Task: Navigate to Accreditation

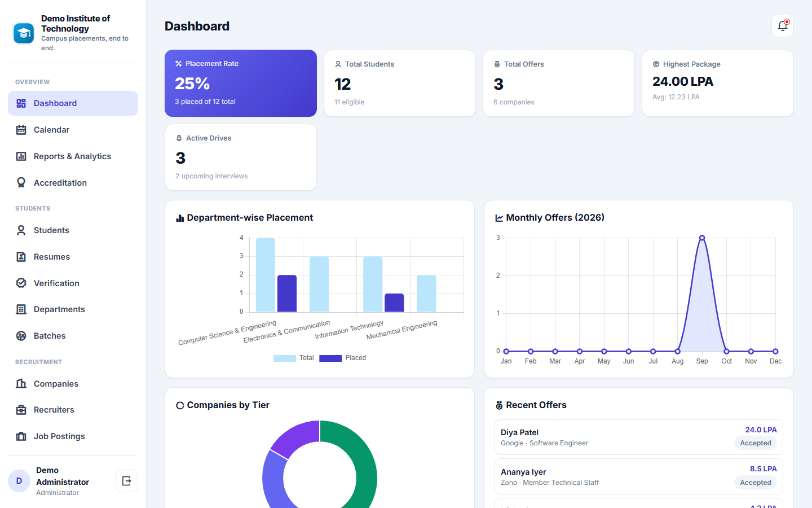Action: [x=73, y=183]
